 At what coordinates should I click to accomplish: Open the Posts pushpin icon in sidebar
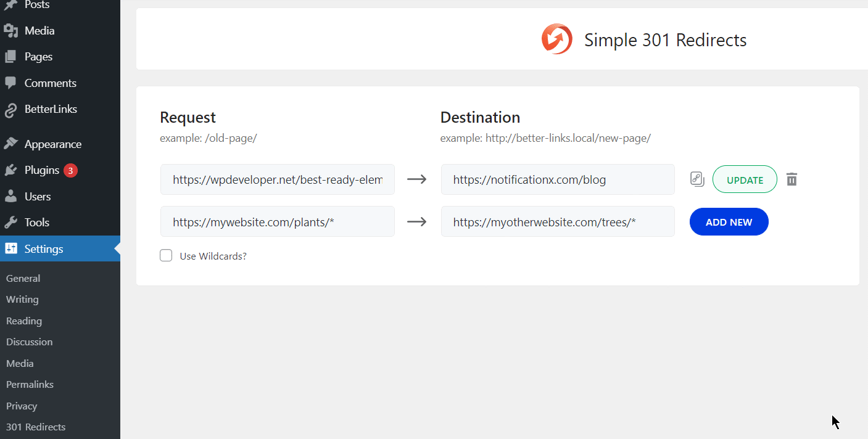coord(12,4)
